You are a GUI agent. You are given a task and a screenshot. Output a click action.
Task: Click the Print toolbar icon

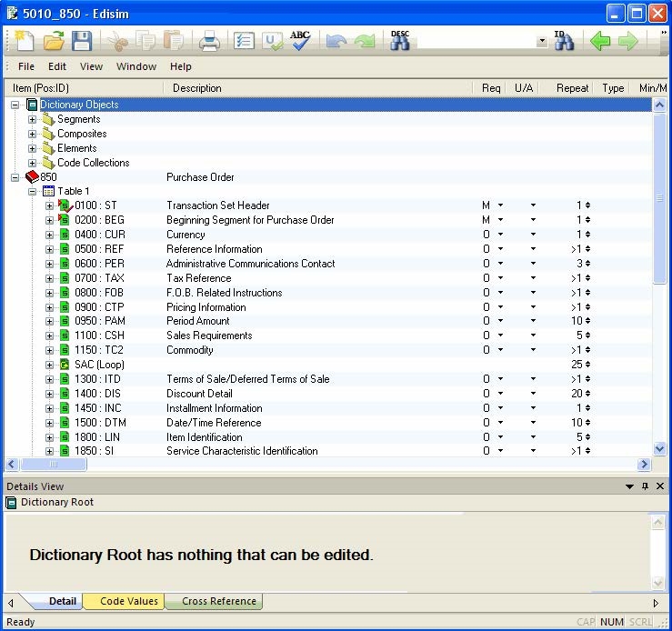pyautogui.click(x=209, y=41)
